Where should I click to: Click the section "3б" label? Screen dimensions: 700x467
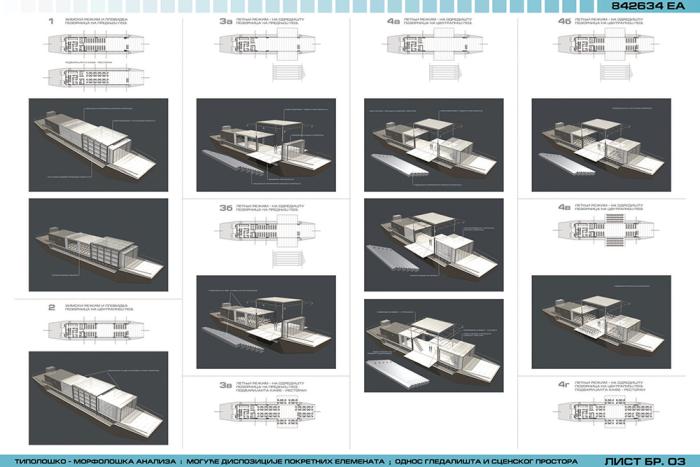pyautogui.click(x=225, y=208)
